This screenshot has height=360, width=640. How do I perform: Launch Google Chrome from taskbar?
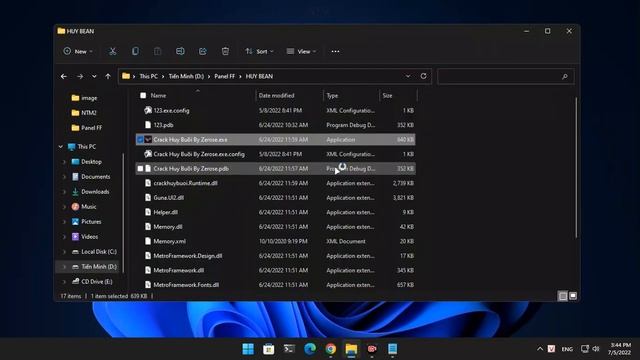click(331, 349)
